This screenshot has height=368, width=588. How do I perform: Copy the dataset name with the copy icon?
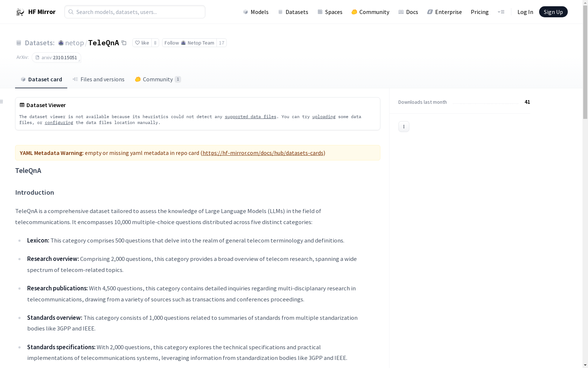point(124,43)
